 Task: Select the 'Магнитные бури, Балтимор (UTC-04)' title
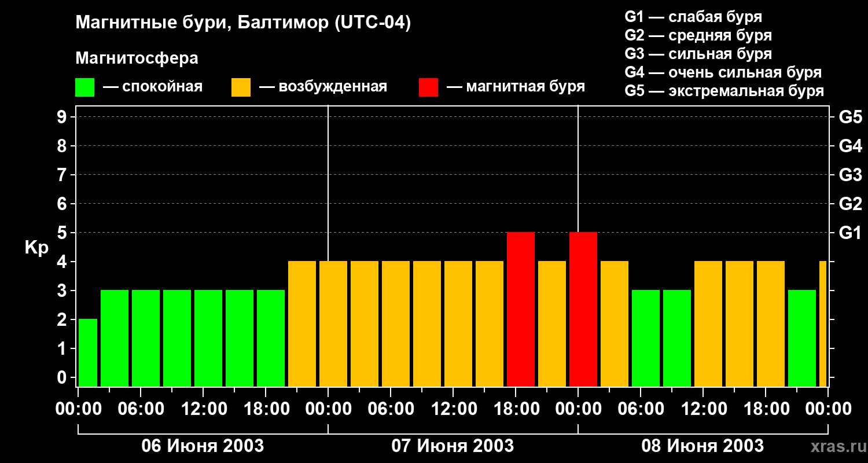(243, 23)
